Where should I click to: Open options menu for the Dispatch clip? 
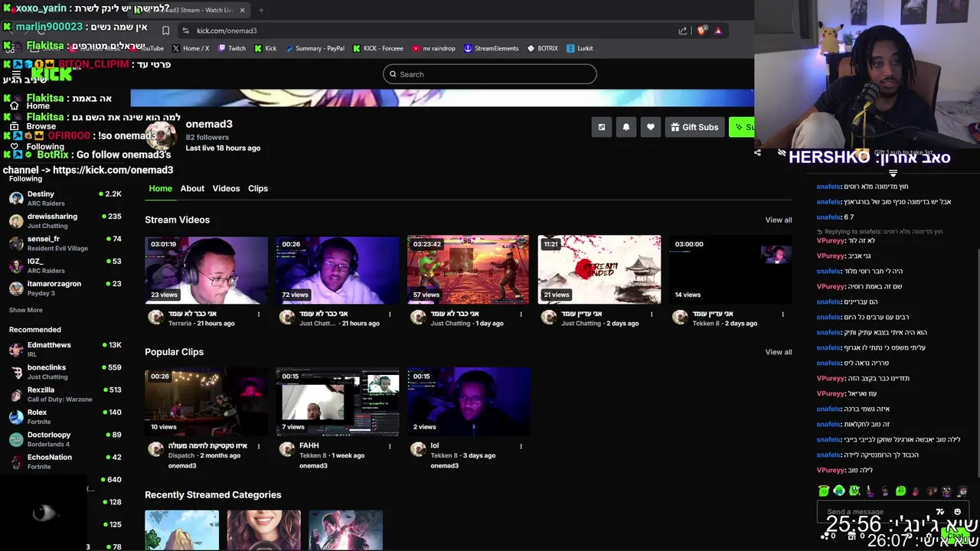click(259, 446)
